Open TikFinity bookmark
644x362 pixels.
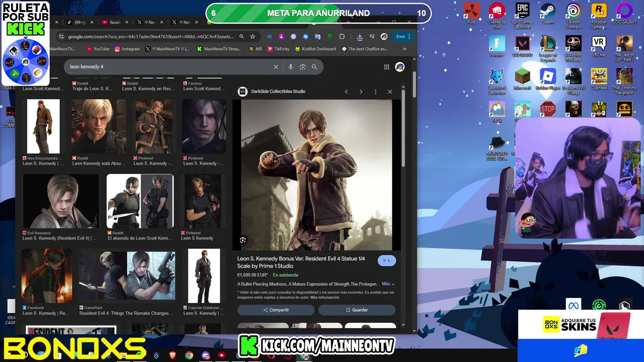point(278,49)
